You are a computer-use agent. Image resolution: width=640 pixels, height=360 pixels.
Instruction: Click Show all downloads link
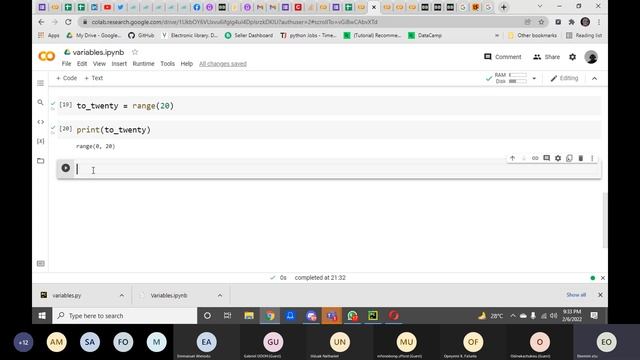[576, 295]
